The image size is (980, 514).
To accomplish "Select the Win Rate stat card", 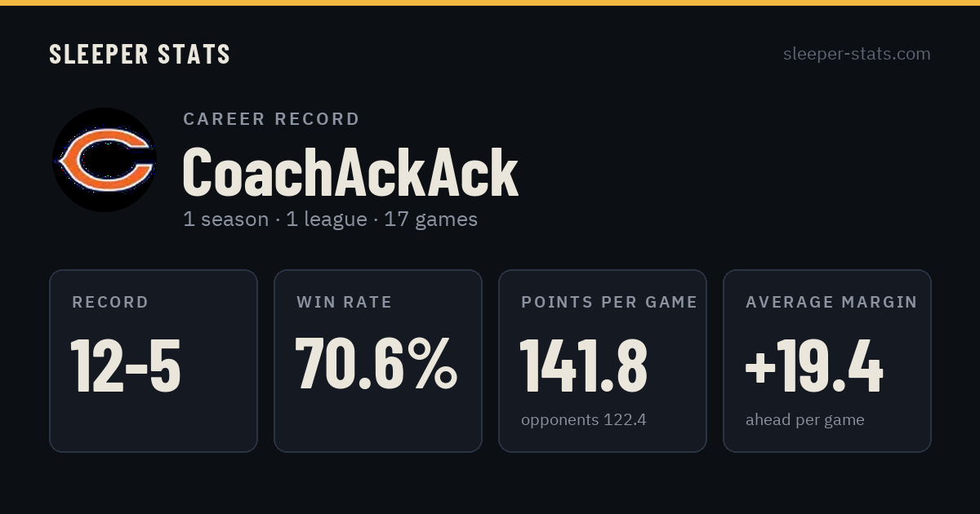I will [378, 361].
